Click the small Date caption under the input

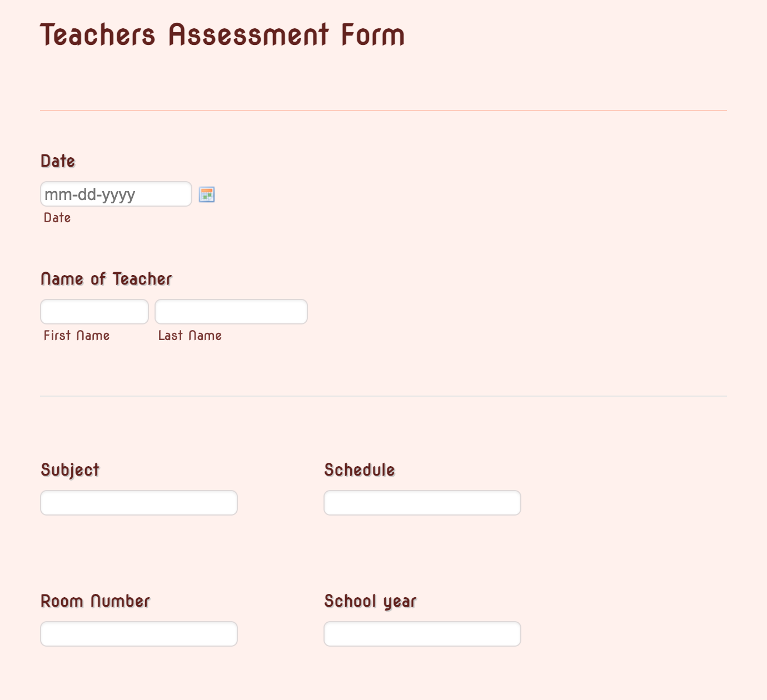coord(57,217)
